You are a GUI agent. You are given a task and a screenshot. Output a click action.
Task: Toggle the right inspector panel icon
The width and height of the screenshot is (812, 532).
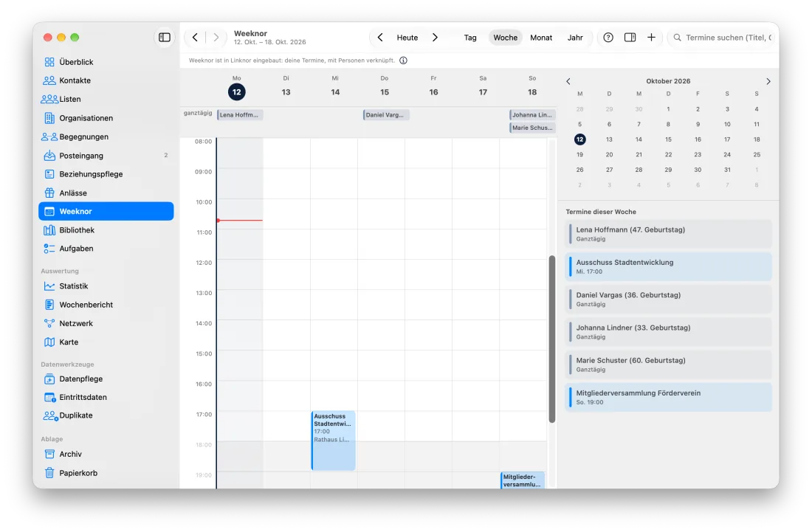pos(630,37)
